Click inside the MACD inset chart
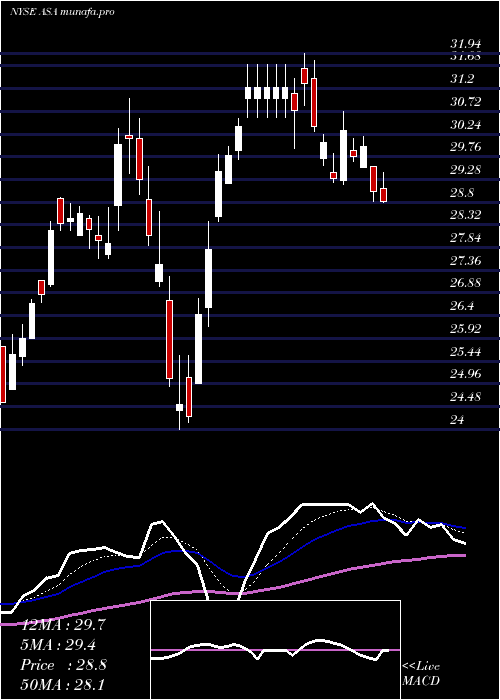Viewport: 500px width, 700px height. coord(275,650)
